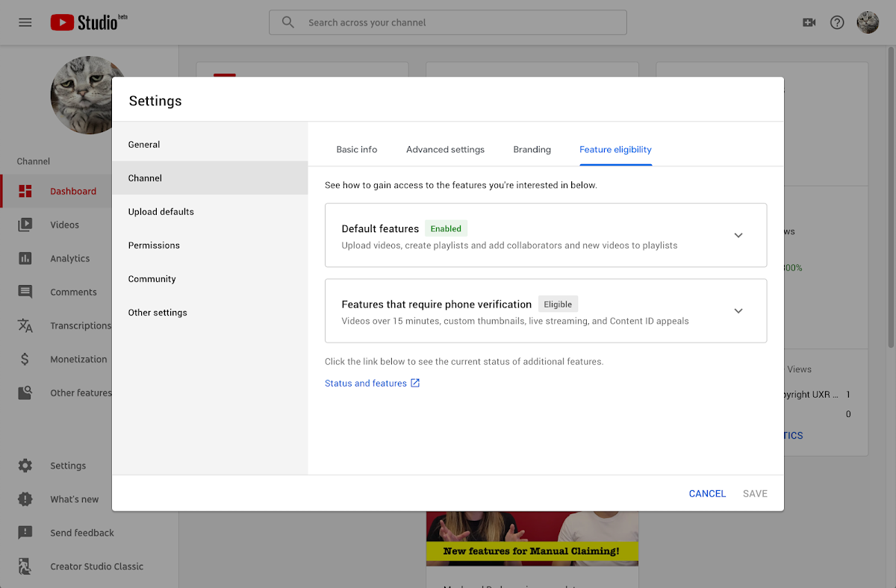Click the create video camera icon

coord(809,22)
